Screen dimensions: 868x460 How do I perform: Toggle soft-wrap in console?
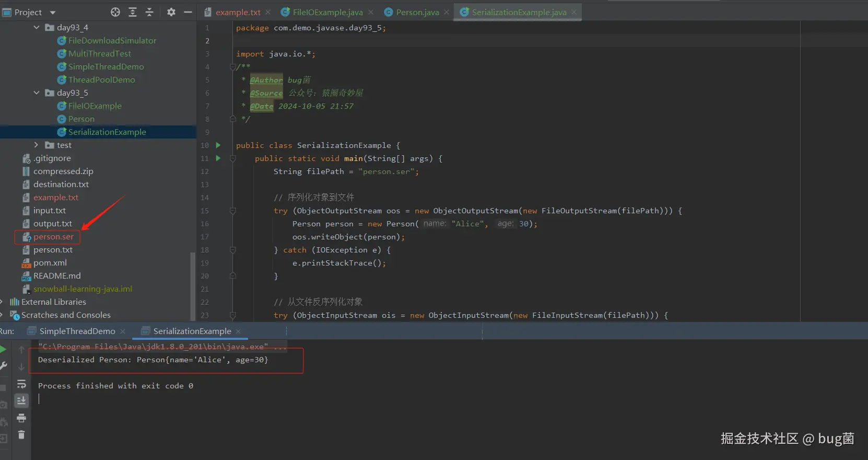tap(21, 384)
